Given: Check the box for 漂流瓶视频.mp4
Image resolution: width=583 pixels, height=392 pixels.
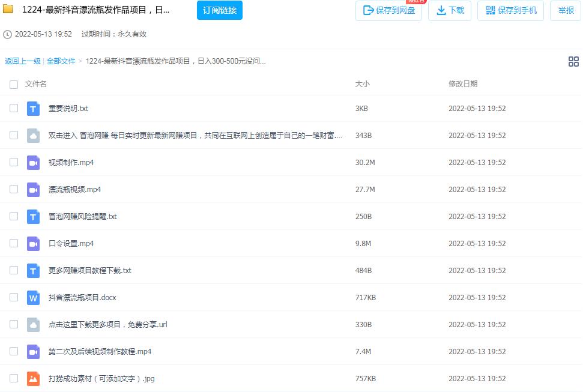Looking at the screenshot, I should 14,189.
